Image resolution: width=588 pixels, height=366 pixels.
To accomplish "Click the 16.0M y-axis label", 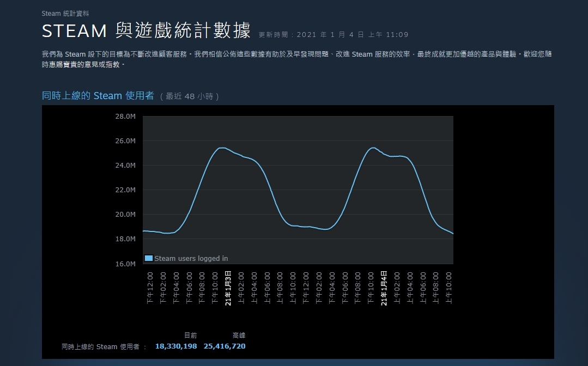I will coord(125,264).
